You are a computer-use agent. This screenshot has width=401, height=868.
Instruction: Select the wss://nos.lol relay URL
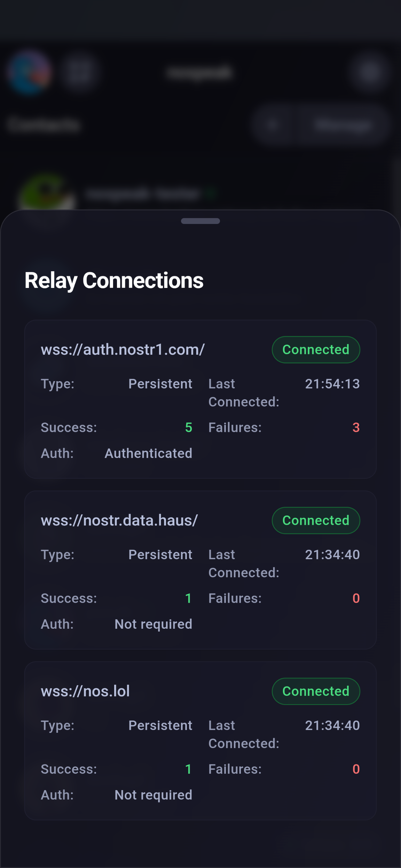point(85,691)
